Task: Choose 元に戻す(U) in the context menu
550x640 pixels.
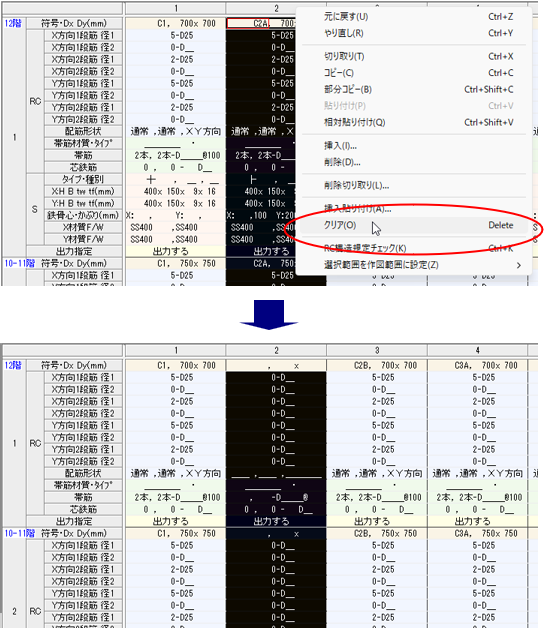Action: [414, 17]
